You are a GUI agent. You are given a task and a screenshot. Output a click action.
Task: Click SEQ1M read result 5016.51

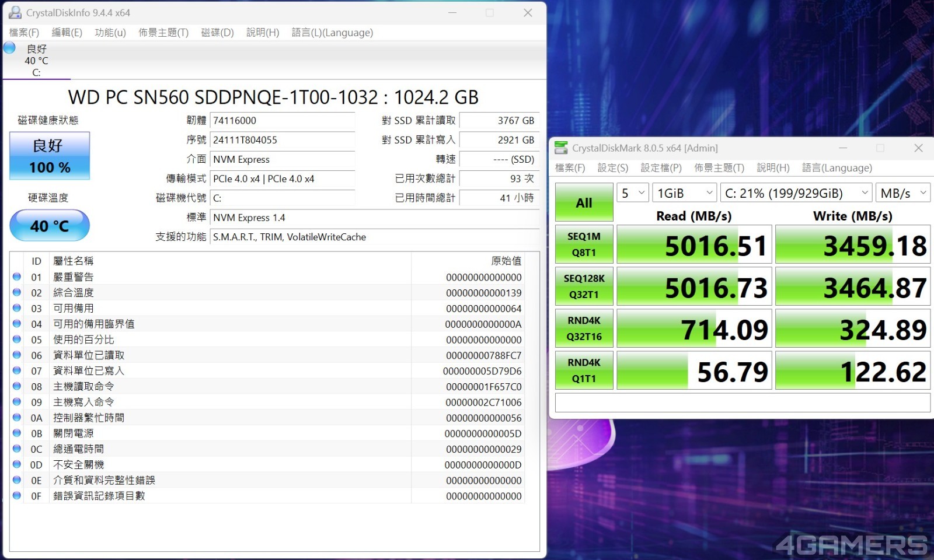[x=694, y=244]
